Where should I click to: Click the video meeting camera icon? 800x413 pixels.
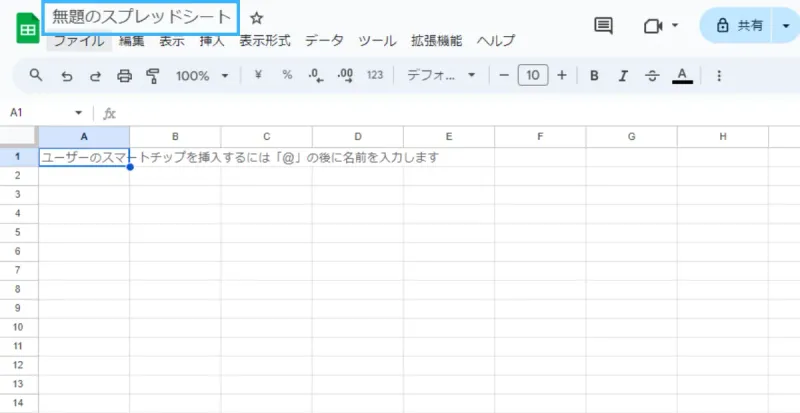pos(653,26)
